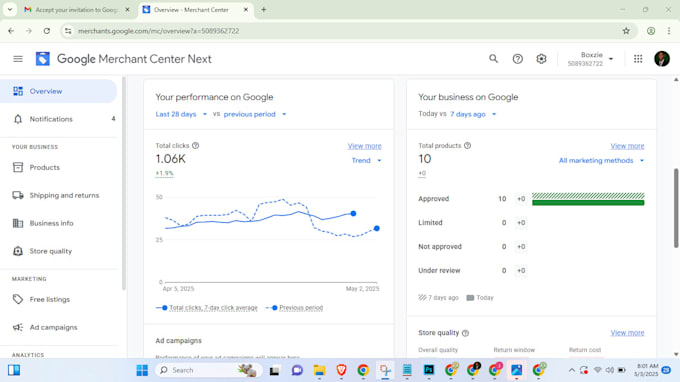Open the Boxzie account switcher dropdown
This screenshot has height=382, width=680.
coord(591,59)
